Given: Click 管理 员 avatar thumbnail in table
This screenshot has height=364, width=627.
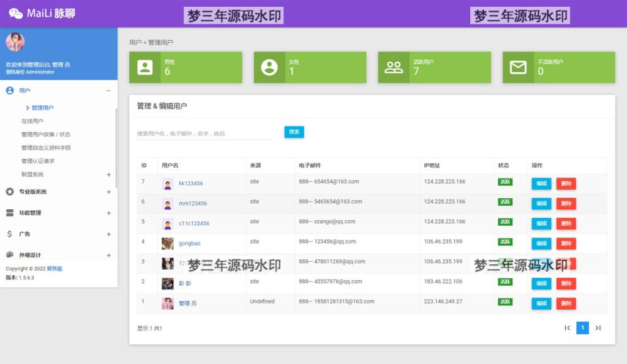Looking at the screenshot, I should coord(168,303).
